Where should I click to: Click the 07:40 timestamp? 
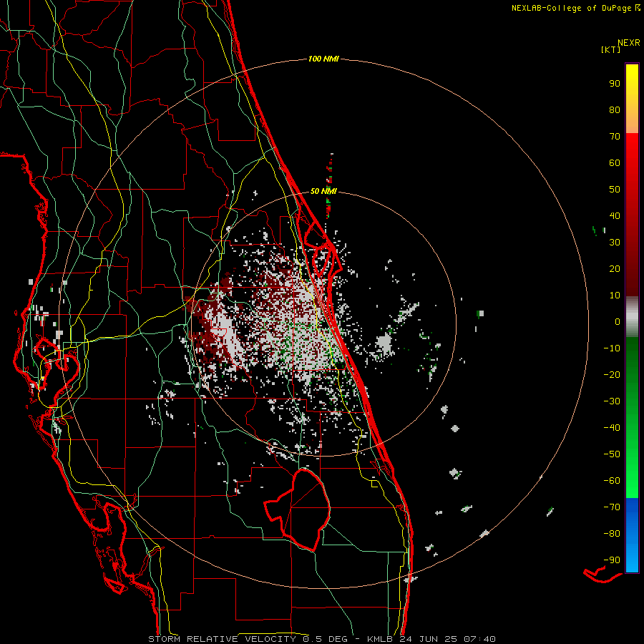[479, 639]
